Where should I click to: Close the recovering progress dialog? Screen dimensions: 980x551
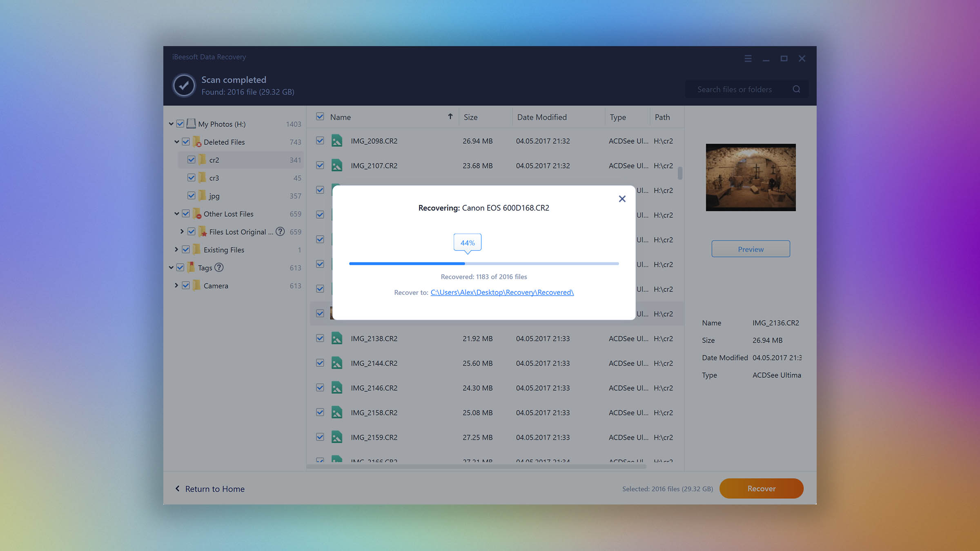tap(622, 199)
